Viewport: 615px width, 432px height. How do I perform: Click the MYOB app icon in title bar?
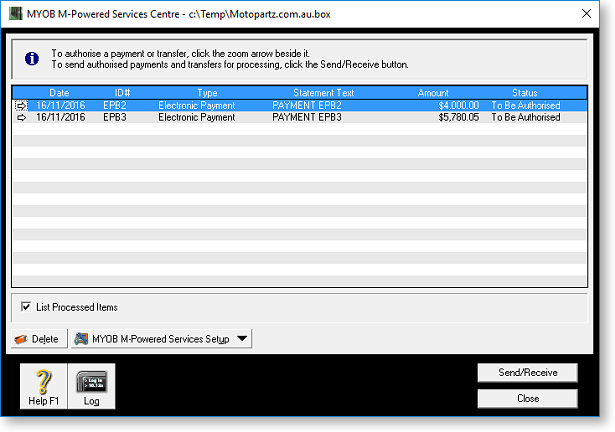(x=15, y=14)
